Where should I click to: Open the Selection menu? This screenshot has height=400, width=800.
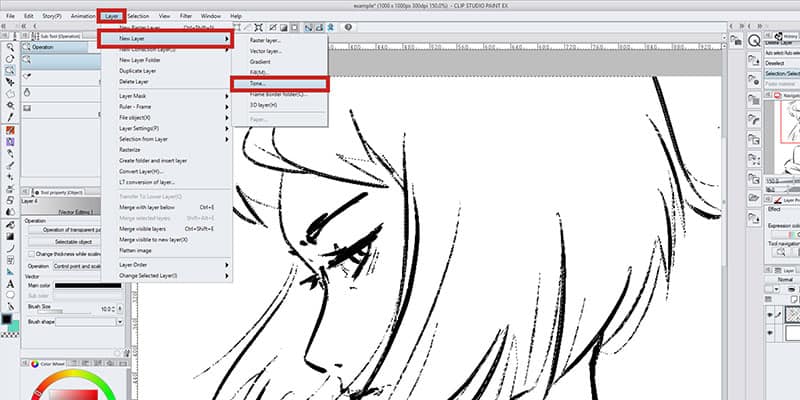(x=138, y=16)
